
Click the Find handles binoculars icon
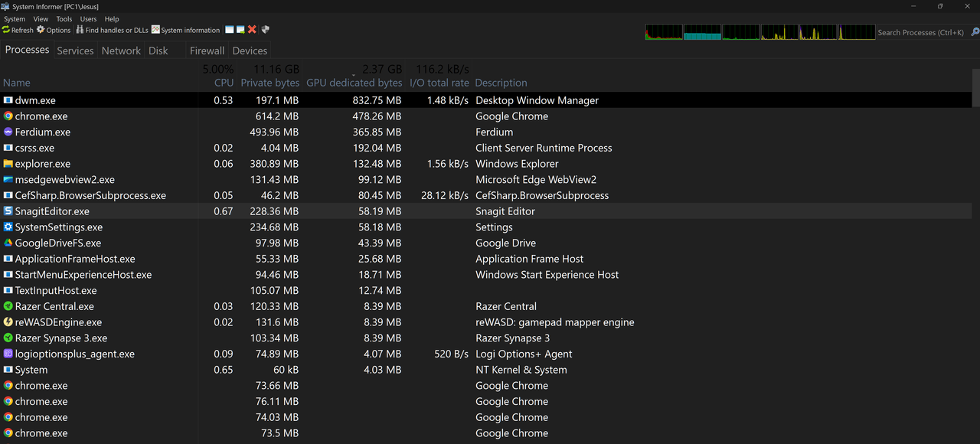[x=80, y=30]
